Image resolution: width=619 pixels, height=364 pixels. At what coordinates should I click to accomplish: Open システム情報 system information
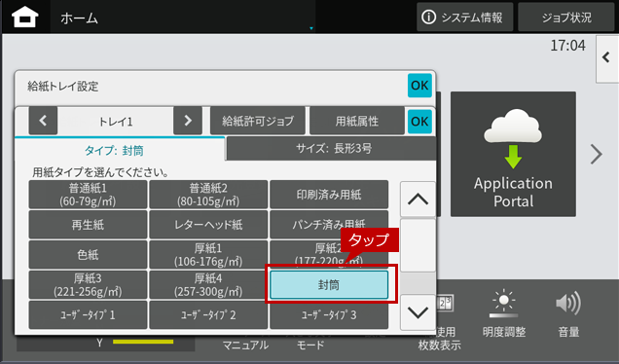point(464,17)
